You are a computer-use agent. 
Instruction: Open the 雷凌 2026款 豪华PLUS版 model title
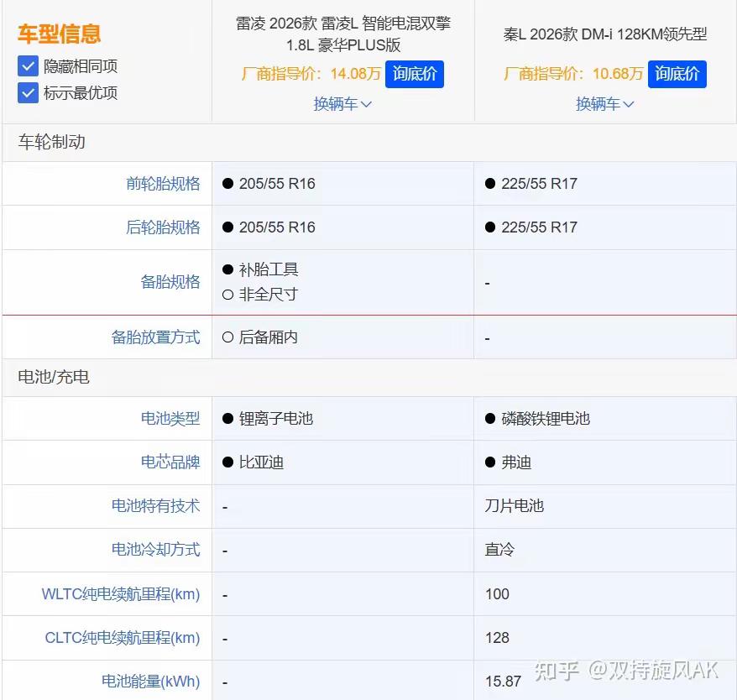tap(343, 34)
